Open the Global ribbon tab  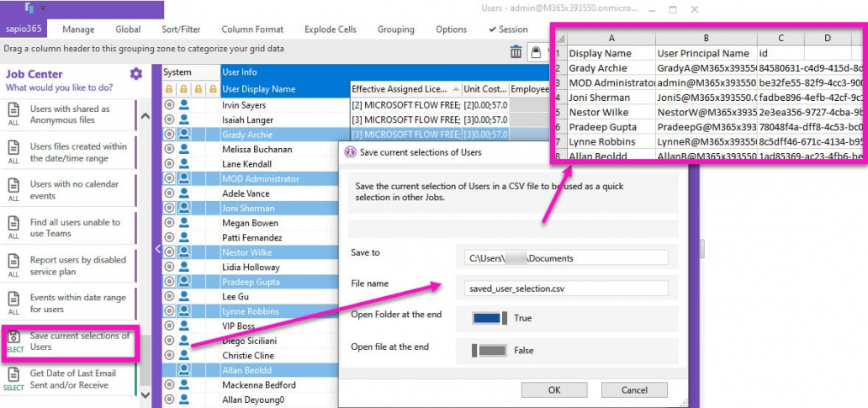(128, 29)
